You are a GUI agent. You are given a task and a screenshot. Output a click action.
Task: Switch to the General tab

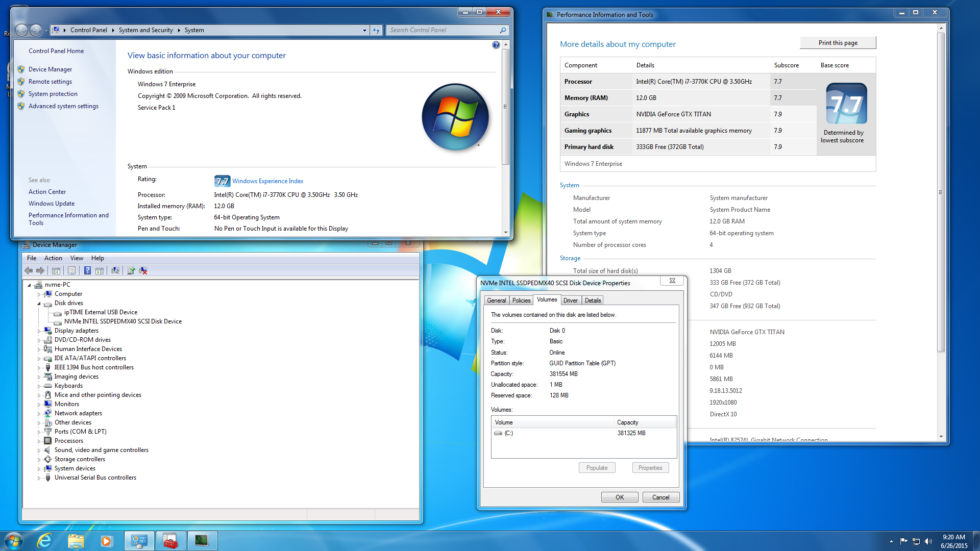(x=496, y=300)
